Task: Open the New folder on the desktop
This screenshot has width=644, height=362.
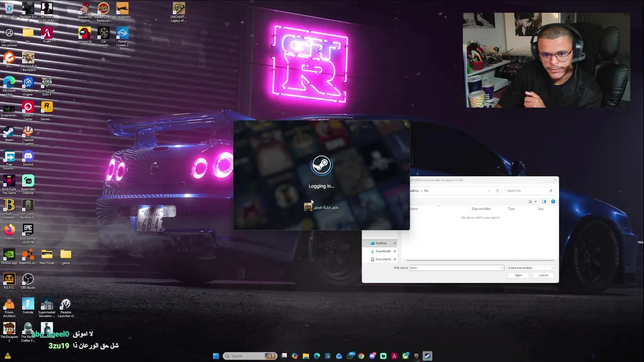Action: pos(47,256)
